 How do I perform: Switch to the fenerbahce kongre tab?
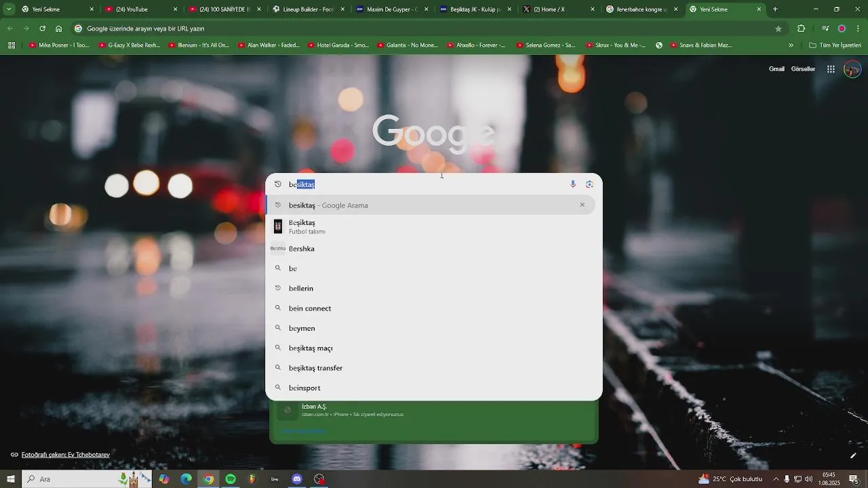644,9
